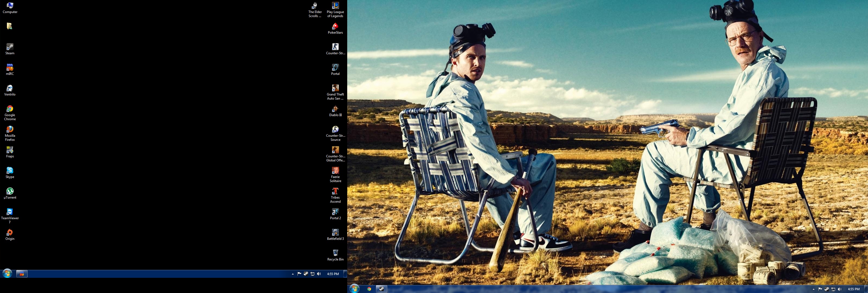
Task: Click Counter-Strike Global Offensive desktop icon
Action: (335, 154)
